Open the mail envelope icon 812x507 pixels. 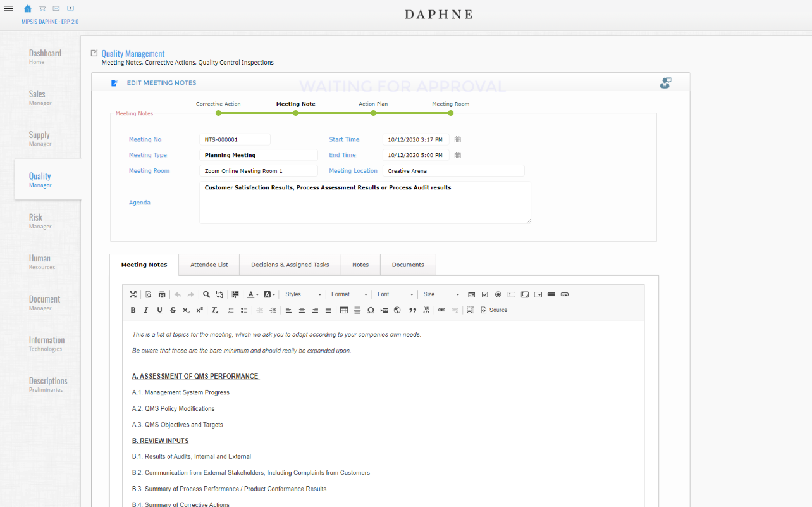56,8
